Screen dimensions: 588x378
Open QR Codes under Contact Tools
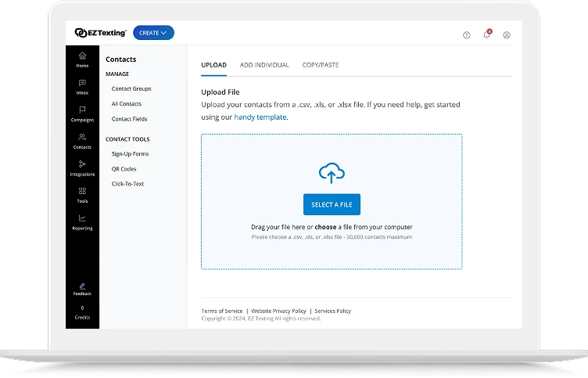tap(124, 169)
